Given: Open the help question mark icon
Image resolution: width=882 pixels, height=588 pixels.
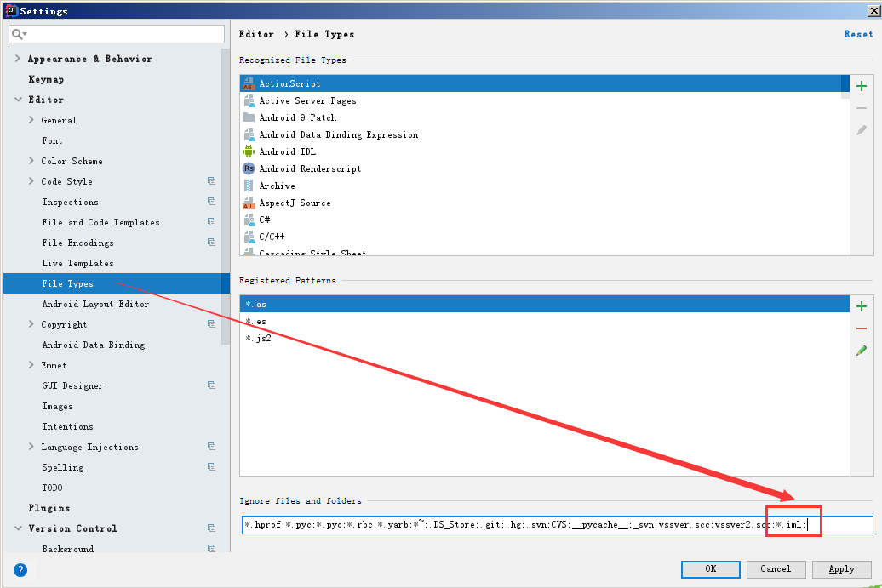Looking at the screenshot, I should click(x=20, y=570).
